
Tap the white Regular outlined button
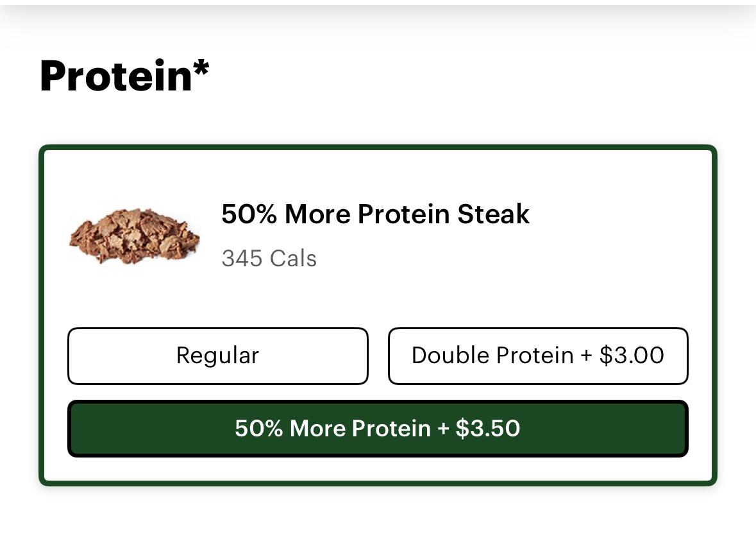(x=218, y=356)
